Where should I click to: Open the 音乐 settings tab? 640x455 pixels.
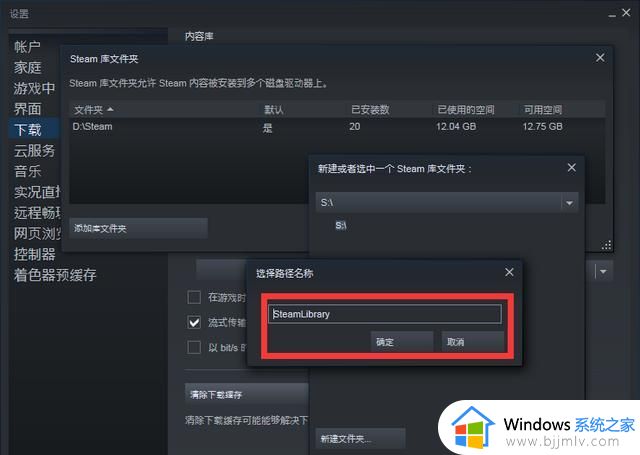tap(27, 171)
